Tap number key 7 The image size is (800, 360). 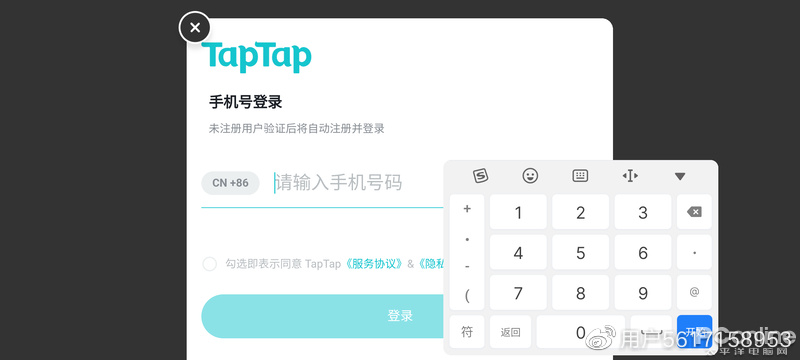(x=518, y=293)
